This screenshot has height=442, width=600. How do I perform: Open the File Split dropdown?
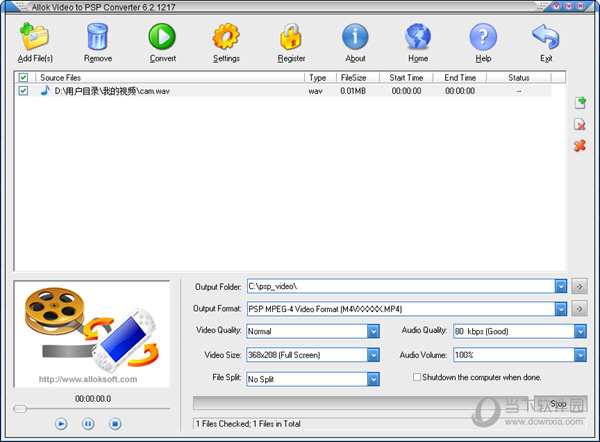pyautogui.click(x=373, y=379)
